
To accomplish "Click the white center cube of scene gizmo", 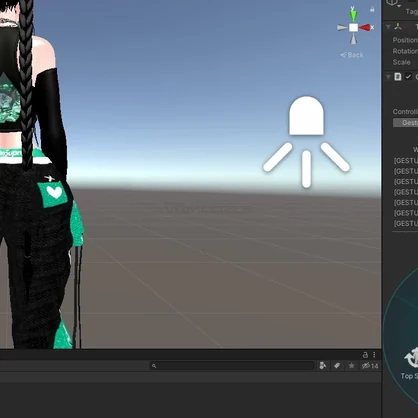I will 353,28.
